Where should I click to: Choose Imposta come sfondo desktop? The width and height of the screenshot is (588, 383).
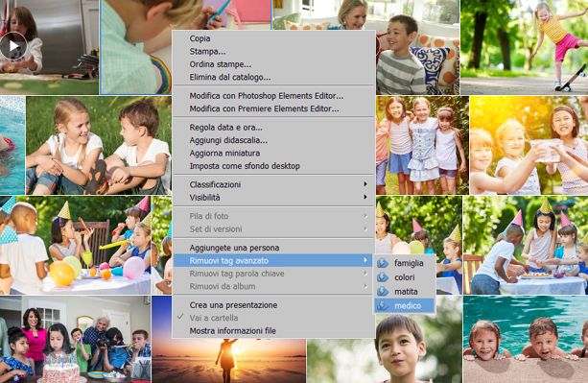(273, 166)
